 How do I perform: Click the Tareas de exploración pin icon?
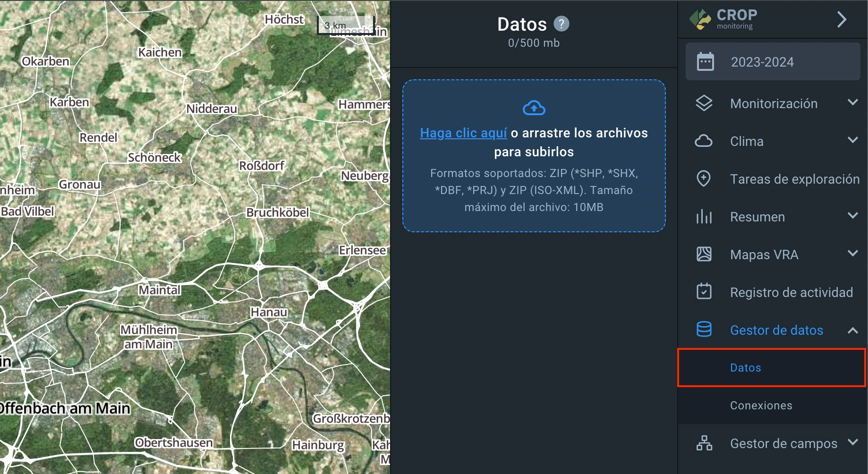pyautogui.click(x=704, y=179)
